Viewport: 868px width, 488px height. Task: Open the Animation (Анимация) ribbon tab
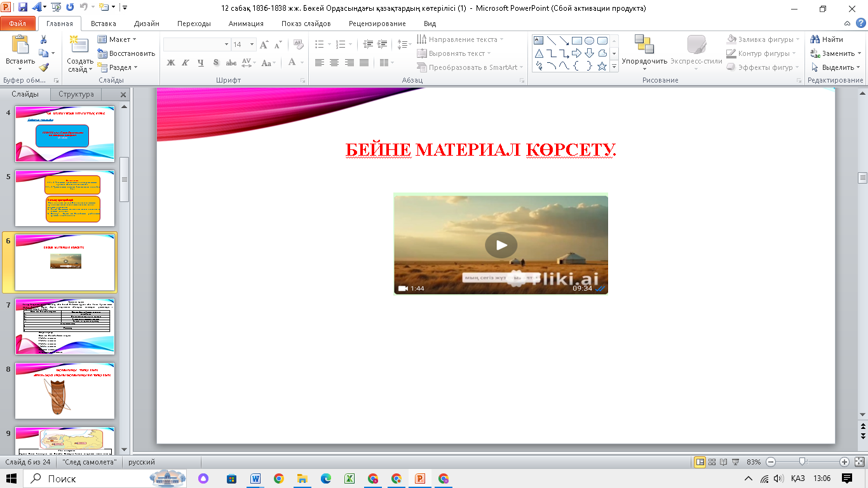pos(246,24)
